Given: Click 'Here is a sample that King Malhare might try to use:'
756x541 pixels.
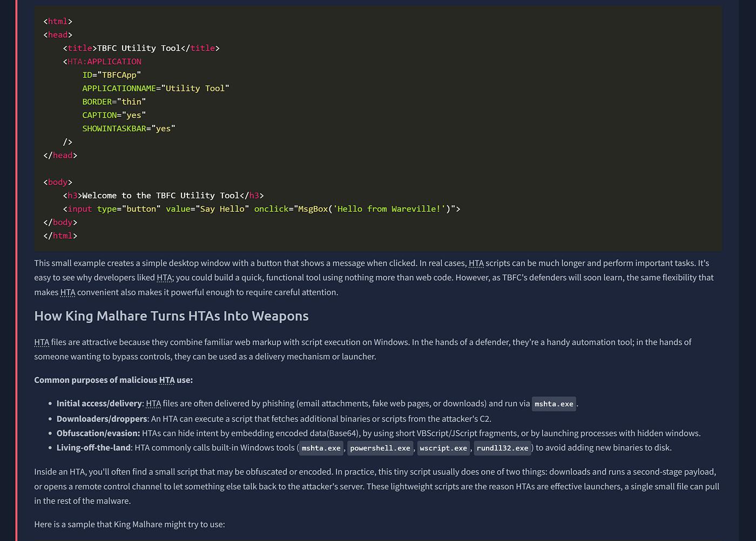Looking at the screenshot, I should [x=130, y=524].
